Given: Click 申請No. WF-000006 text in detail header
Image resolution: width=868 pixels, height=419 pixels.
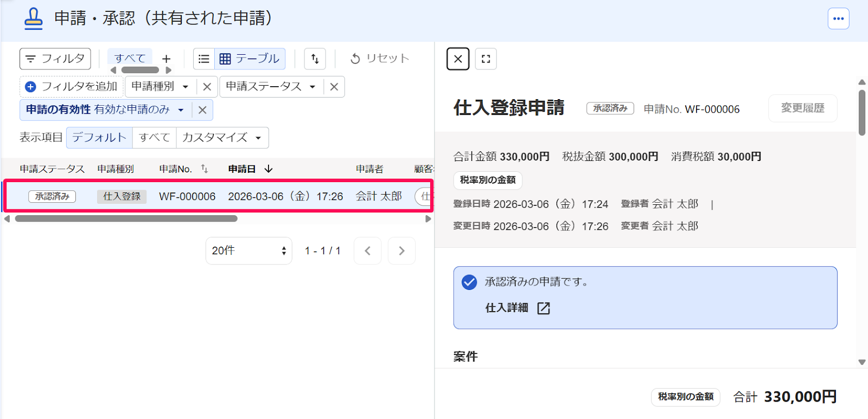Looking at the screenshot, I should (x=692, y=109).
